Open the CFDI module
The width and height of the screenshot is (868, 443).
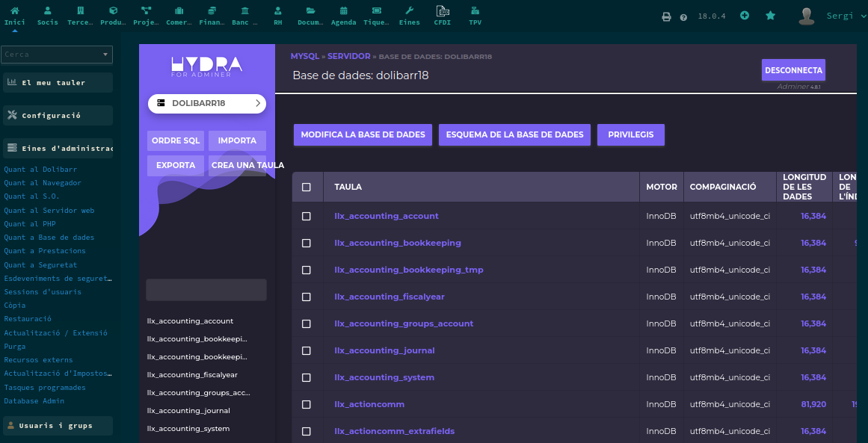(x=443, y=16)
